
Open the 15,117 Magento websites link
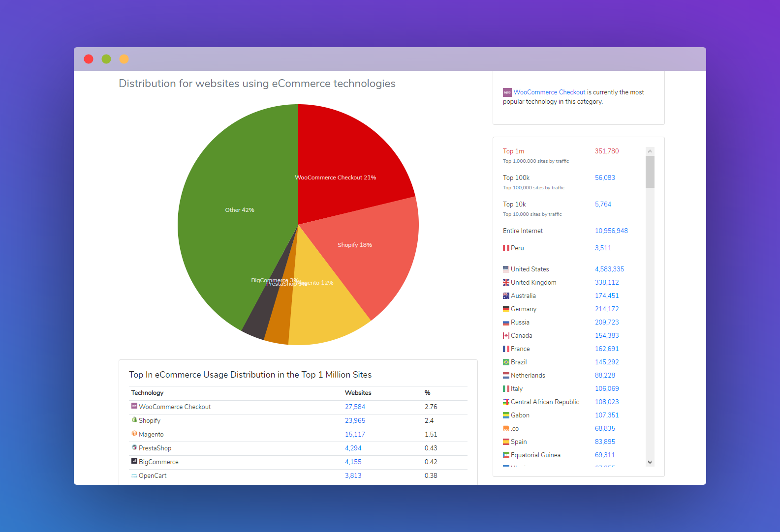355,434
